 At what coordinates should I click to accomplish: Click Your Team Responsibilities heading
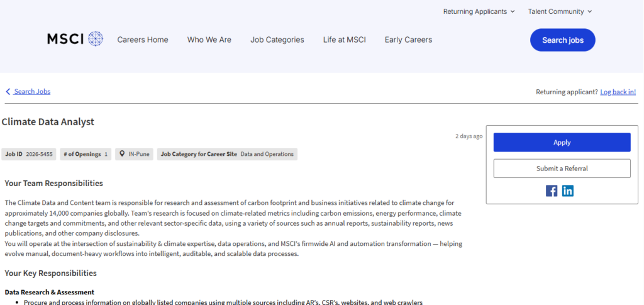[x=54, y=184]
